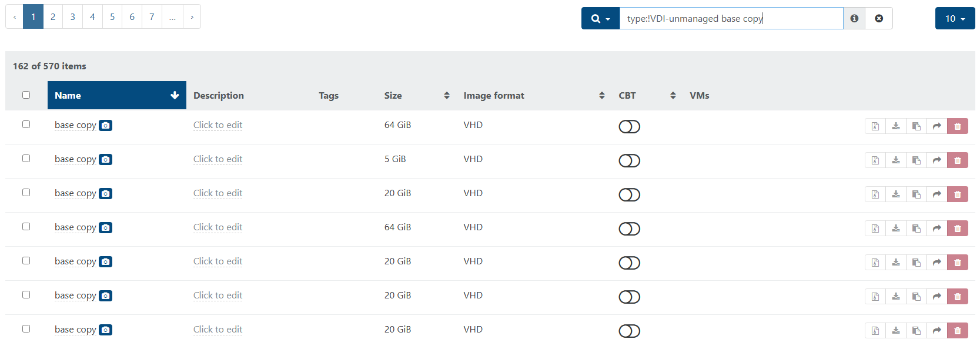
Task: Click the trash icon in the first row
Action: click(x=957, y=126)
